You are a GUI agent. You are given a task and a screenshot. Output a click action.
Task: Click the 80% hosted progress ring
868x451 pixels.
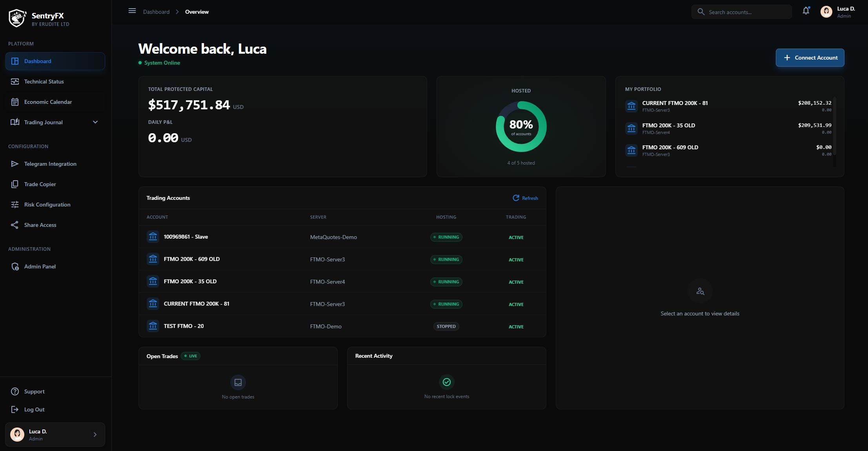point(521,126)
